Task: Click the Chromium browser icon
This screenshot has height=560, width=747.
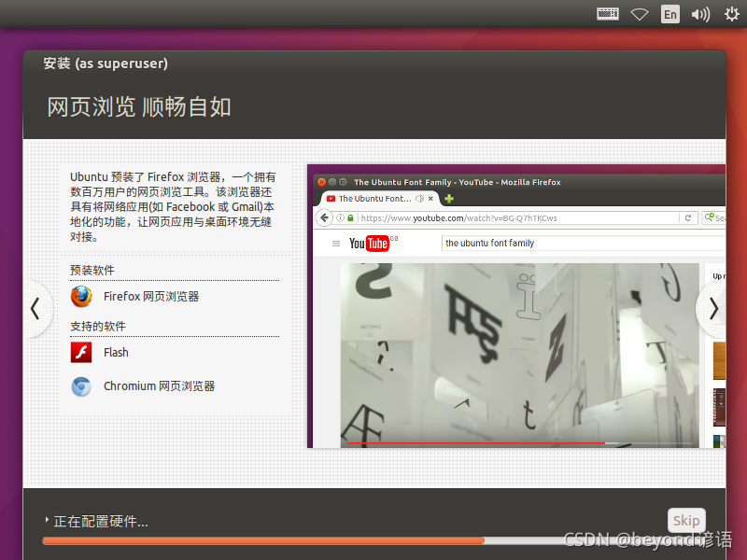Action: (81, 386)
